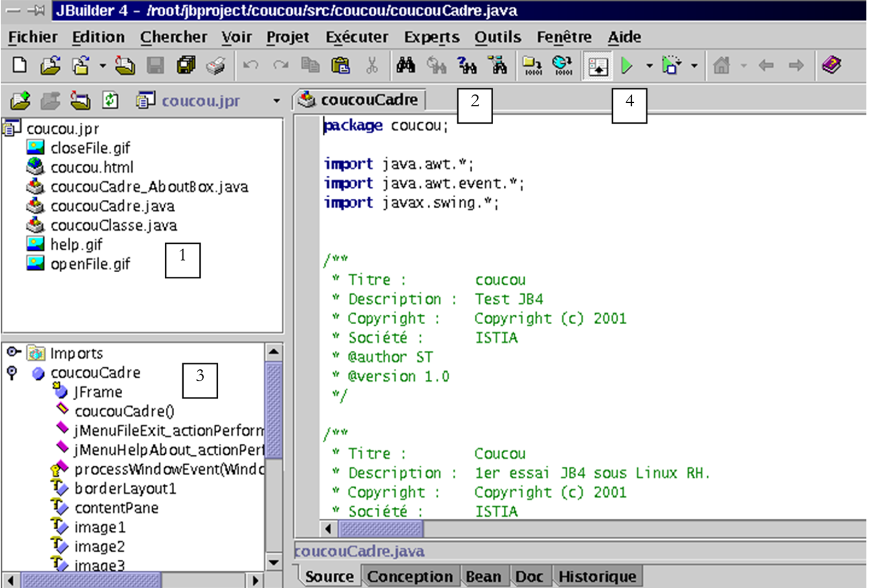Toggle the message pane toolbar button
The width and height of the screenshot is (870, 588).
598,67
